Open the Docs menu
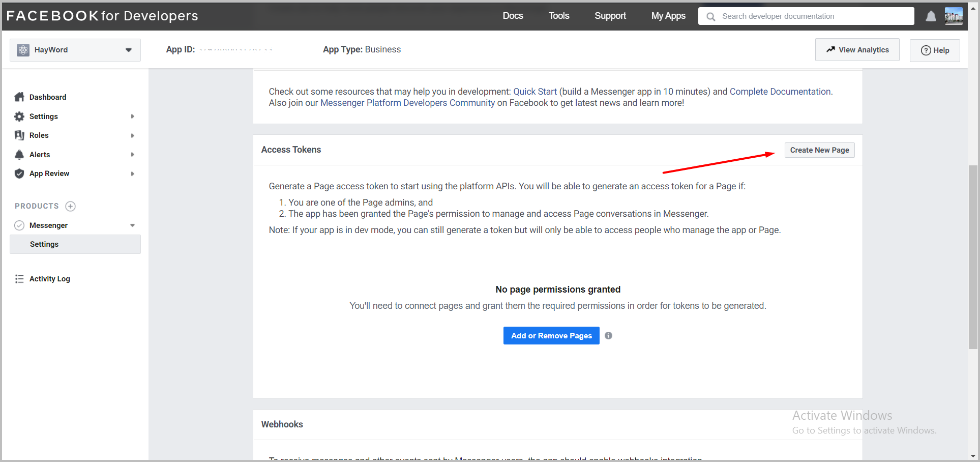 [x=513, y=16]
